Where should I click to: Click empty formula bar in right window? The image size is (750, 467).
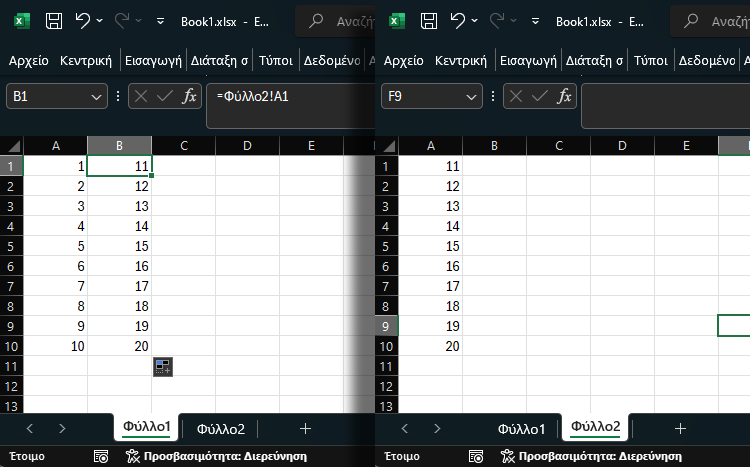[x=665, y=106]
